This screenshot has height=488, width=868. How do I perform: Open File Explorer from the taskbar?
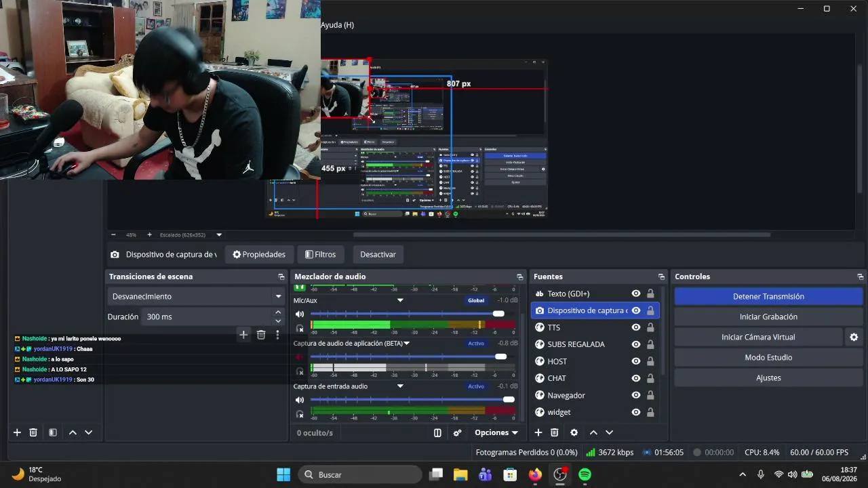click(x=461, y=474)
